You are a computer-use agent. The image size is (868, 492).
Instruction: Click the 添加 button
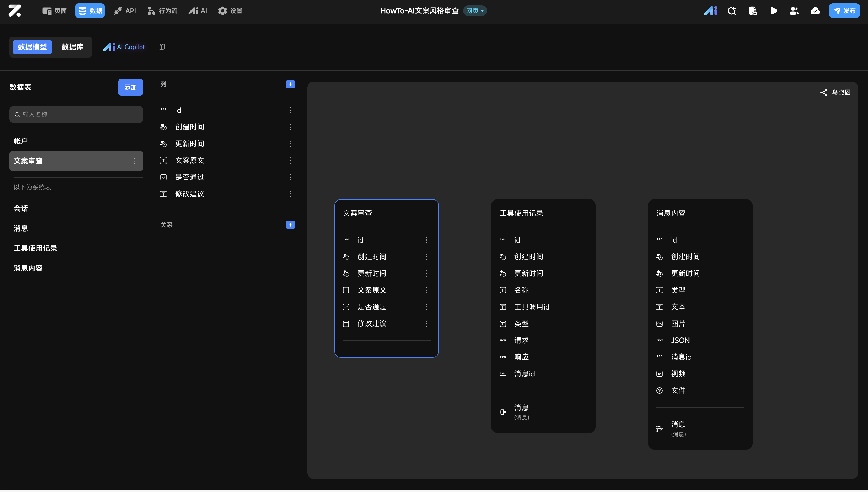(x=130, y=88)
